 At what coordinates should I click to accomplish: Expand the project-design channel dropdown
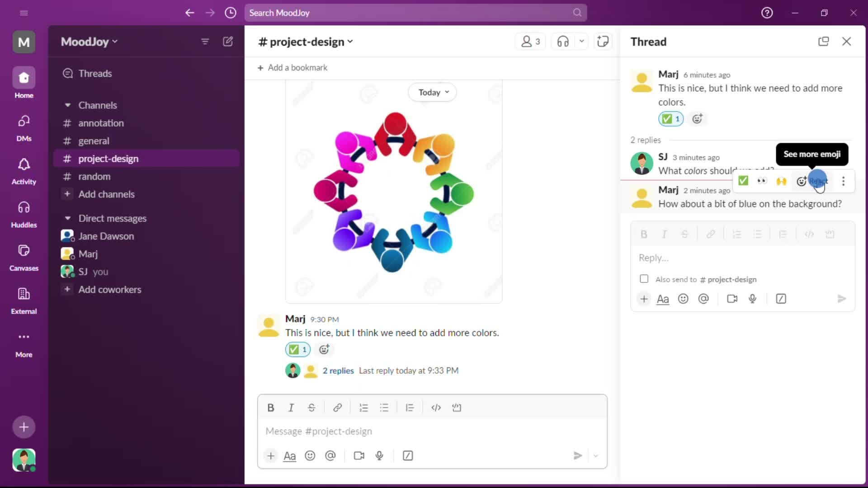(x=352, y=41)
